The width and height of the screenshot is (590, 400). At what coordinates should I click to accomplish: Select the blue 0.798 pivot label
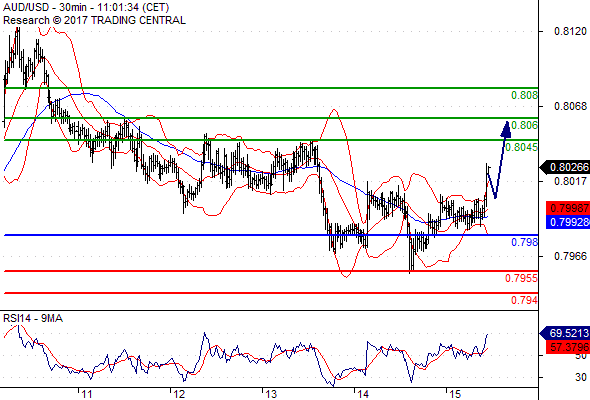coord(525,242)
